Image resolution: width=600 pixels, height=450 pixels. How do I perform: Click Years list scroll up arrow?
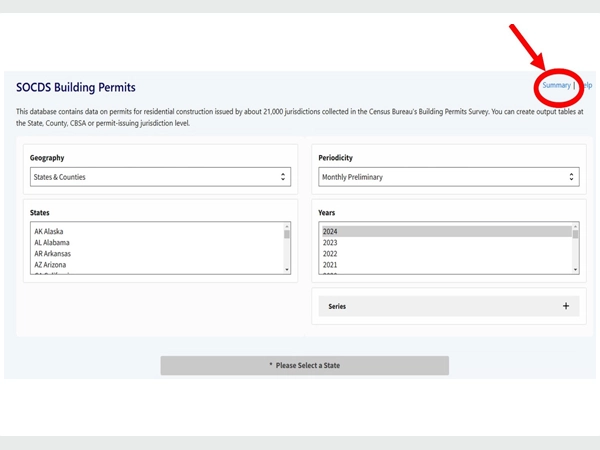[575, 226]
